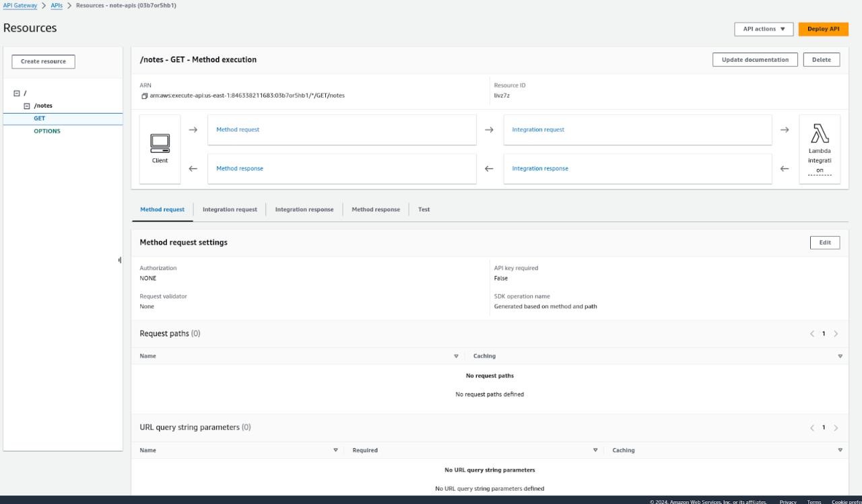Switch to the Integration response tab
The height and width of the screenshot is (504, 862).
pos(304,209)
